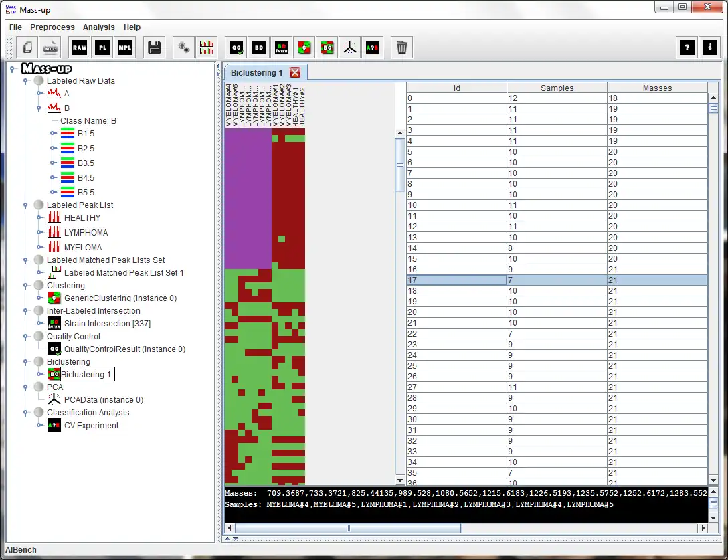Click the MPL matched peak list icon
The image size is (728, 560).
pos(125,48)
